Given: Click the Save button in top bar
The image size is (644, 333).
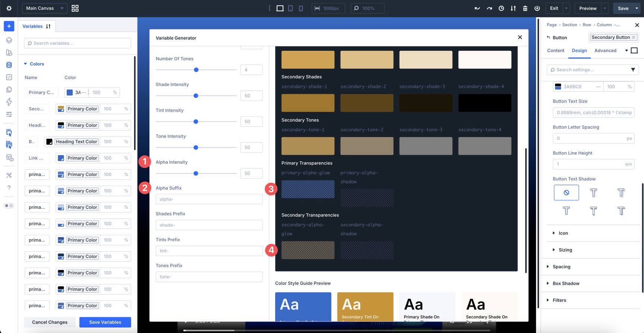Looking at the screenshot, I should 623,8.
